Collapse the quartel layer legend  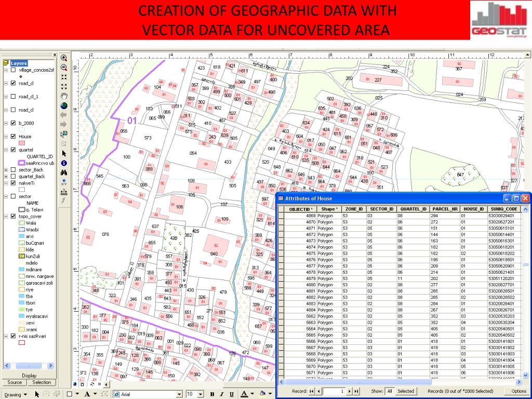[x=6, y=150]
